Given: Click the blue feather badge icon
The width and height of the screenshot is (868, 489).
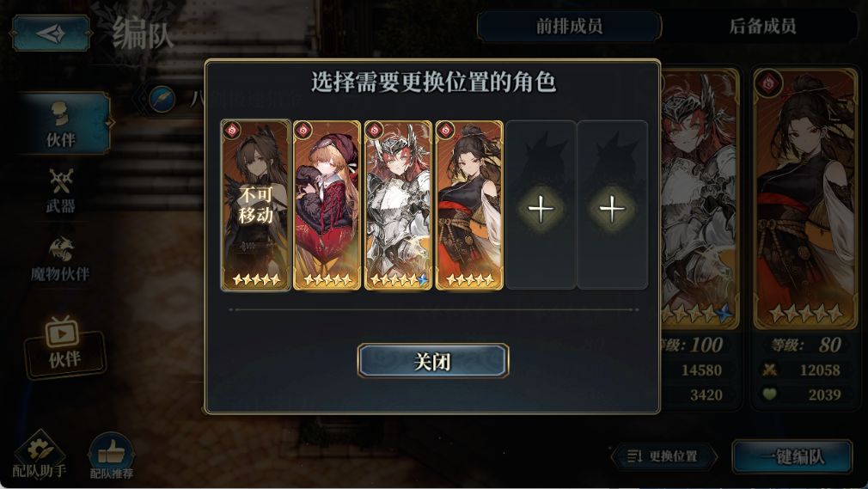Looking at the screenshot, I should tap(162, 100).
